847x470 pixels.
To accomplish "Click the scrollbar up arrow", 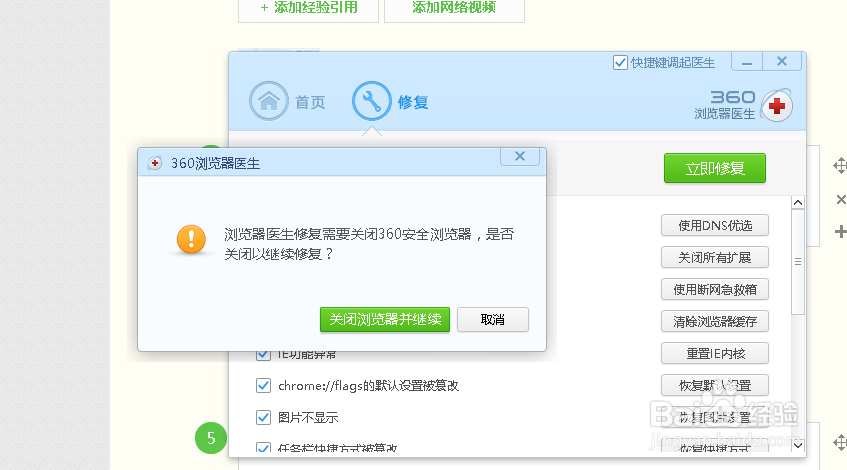I will coord(798,203).
